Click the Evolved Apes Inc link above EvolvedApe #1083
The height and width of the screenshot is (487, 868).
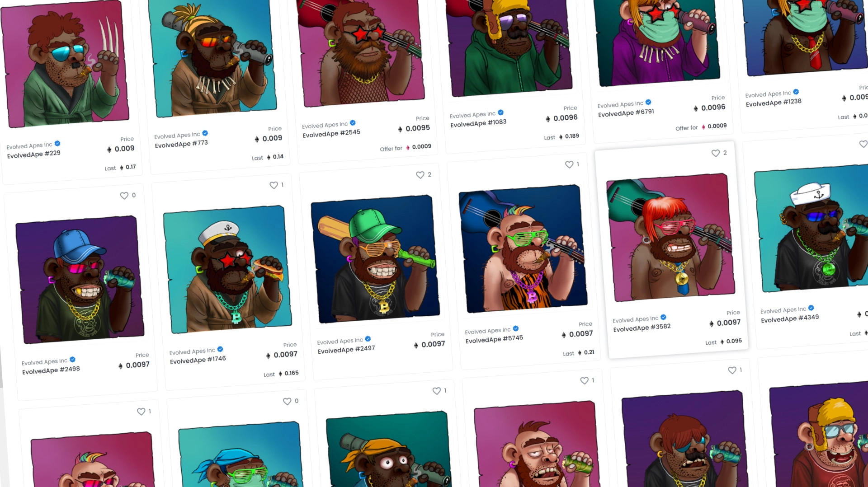click(472, 115)
